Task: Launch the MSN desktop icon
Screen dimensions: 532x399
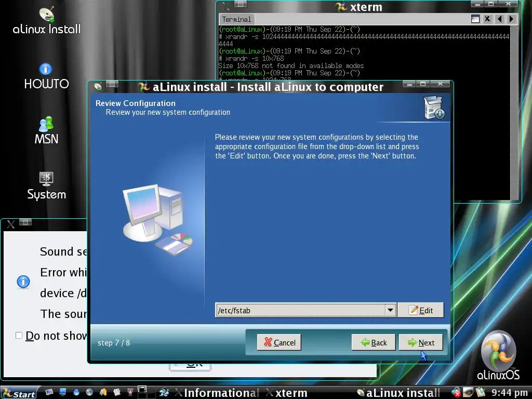Action: tap(46, 130)
